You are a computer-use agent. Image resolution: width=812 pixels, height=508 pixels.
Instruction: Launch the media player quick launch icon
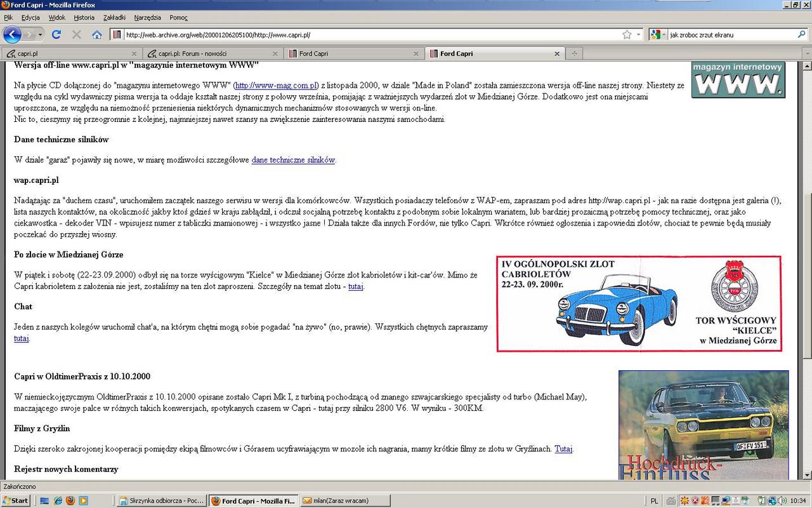point(83,500)
